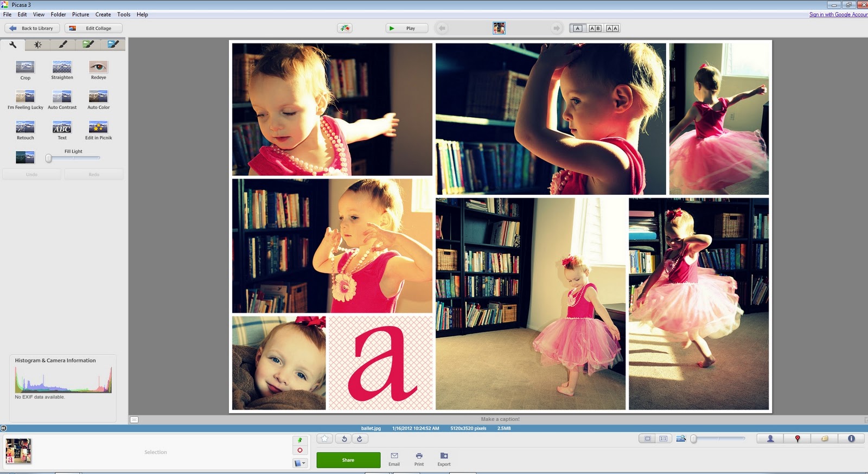
Task: Show the Properties info panel
Action: [x=851, y=439]
